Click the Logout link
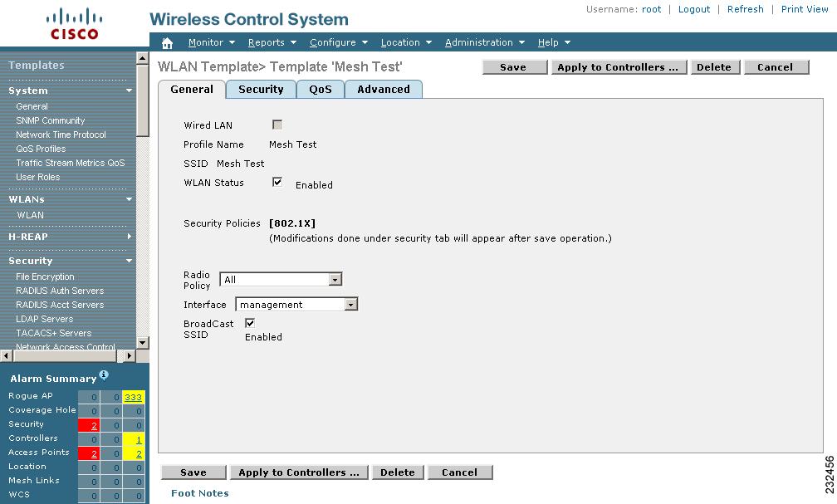The image size is (837, 504). tap(694, 10)
